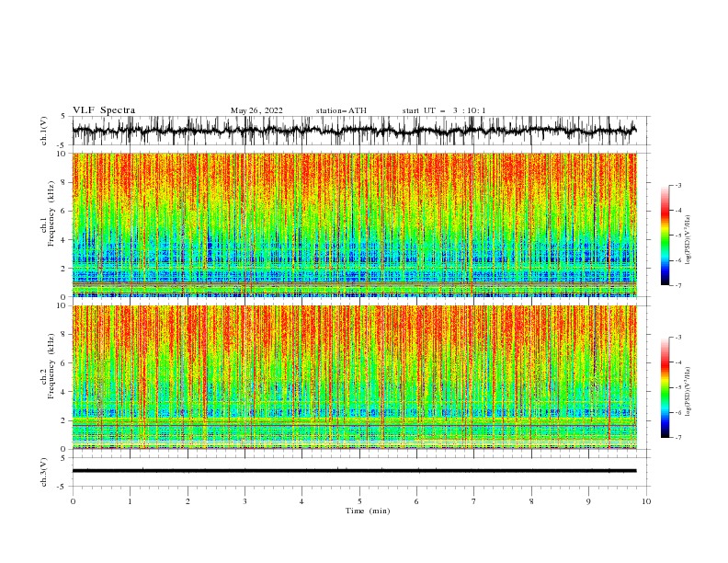Click the ch.2 'Frequency (kHz)' axis label
728x563 pixels.
52,365
